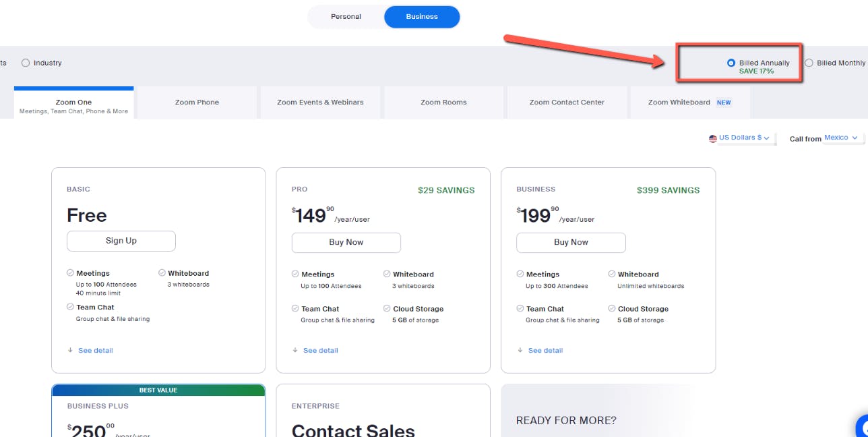
Task: Click Up to 300 Attendees text
Action: tap(557, 286)
